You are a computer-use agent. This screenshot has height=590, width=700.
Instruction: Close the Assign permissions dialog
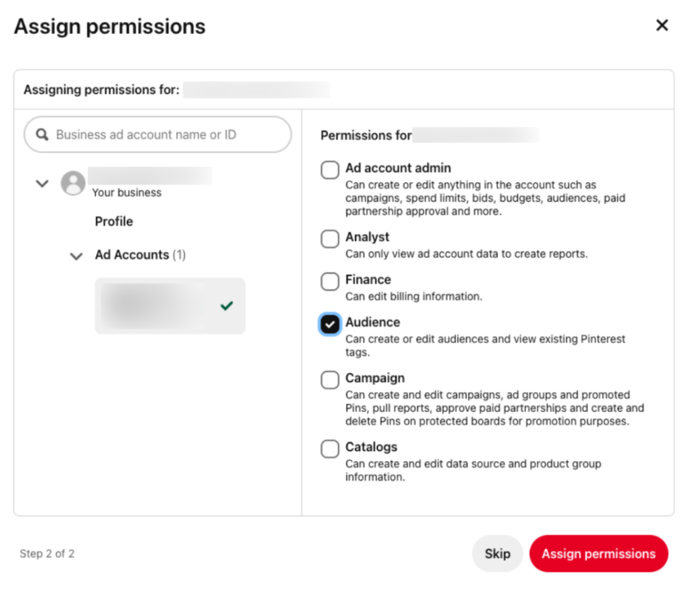pos(662,25)
